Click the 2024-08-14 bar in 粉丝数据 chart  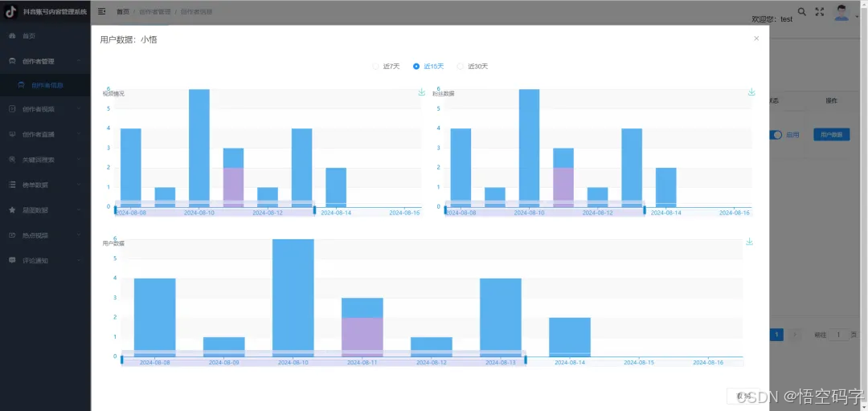point(666,187)
